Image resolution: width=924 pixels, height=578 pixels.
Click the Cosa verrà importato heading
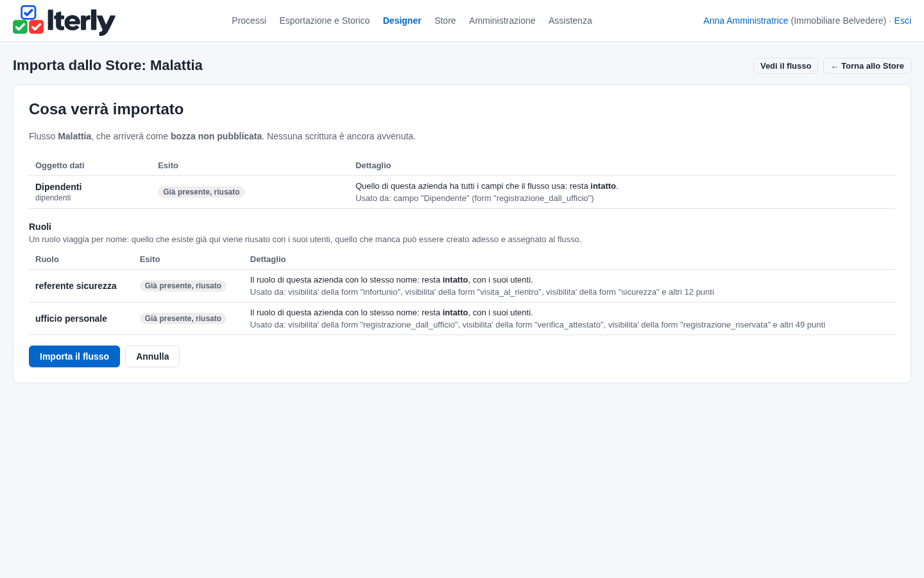click(107, 109)
